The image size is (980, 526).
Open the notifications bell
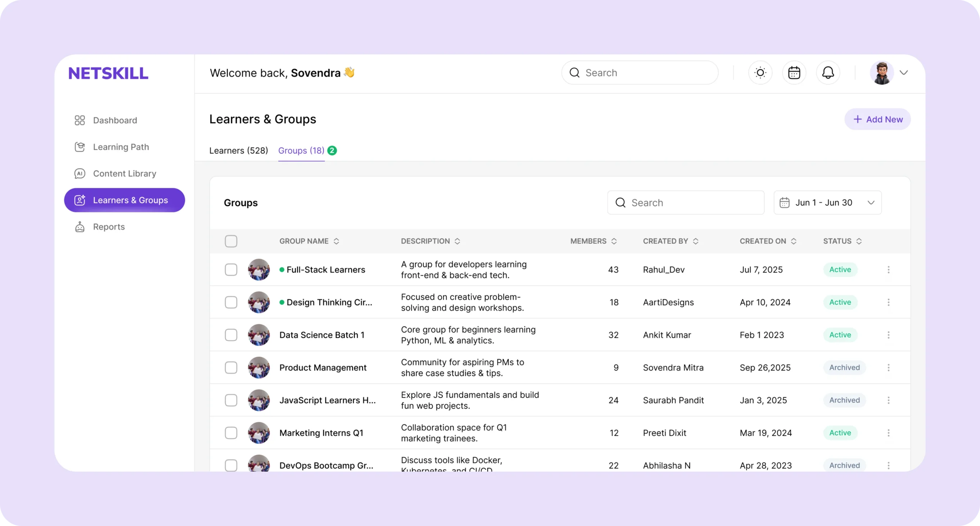828,73
